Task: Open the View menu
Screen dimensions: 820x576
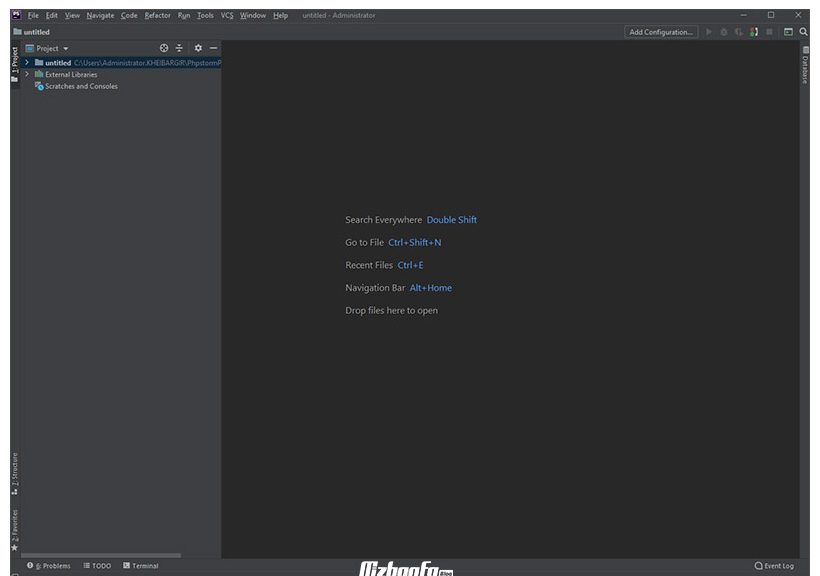Action: pos(72,15)
